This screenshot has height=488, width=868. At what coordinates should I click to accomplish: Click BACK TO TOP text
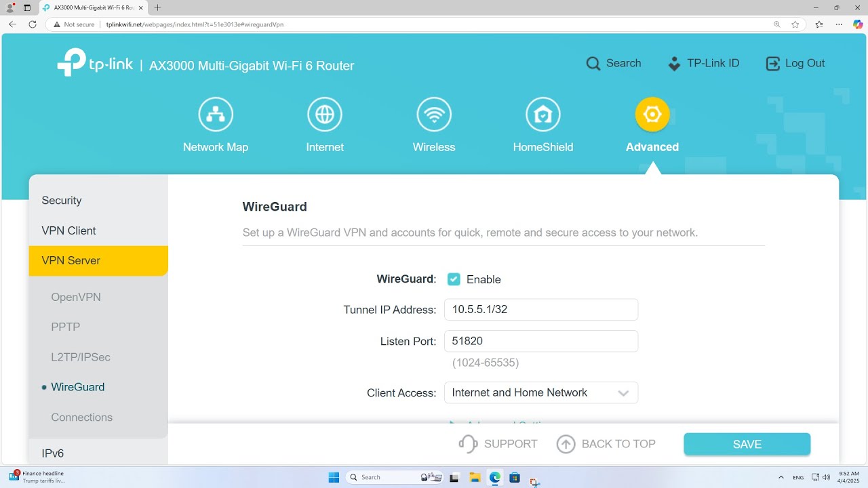(x=618, y=444)
